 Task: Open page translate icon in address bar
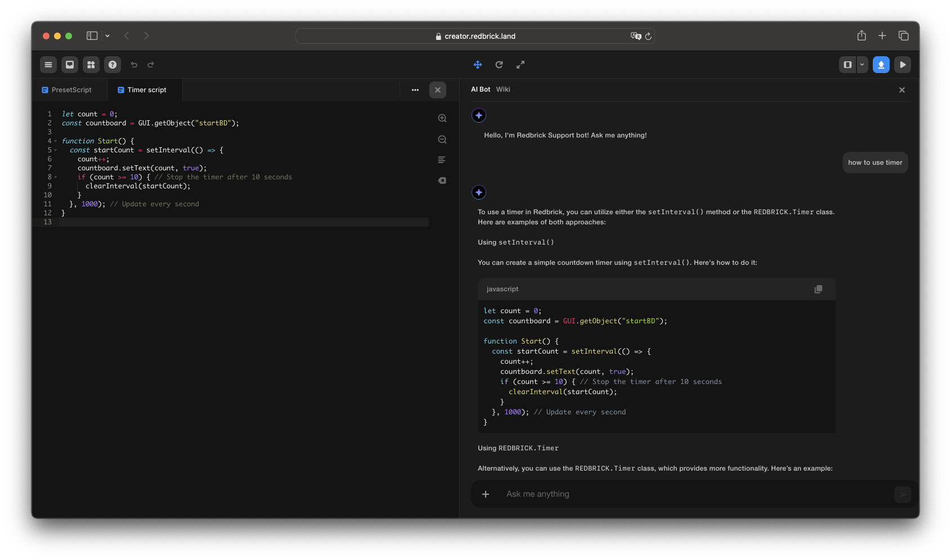pos(636,36)
